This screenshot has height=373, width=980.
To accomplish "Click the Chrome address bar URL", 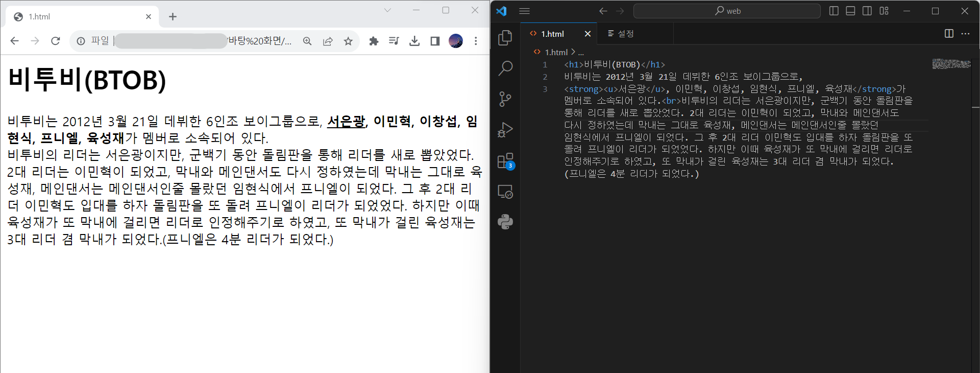I will tap(191, 41).
